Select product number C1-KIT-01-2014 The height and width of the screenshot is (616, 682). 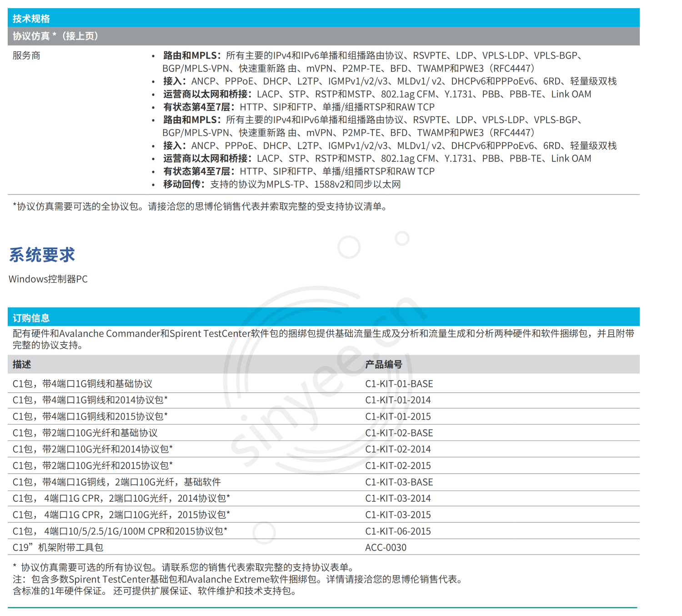coord(398,401)
